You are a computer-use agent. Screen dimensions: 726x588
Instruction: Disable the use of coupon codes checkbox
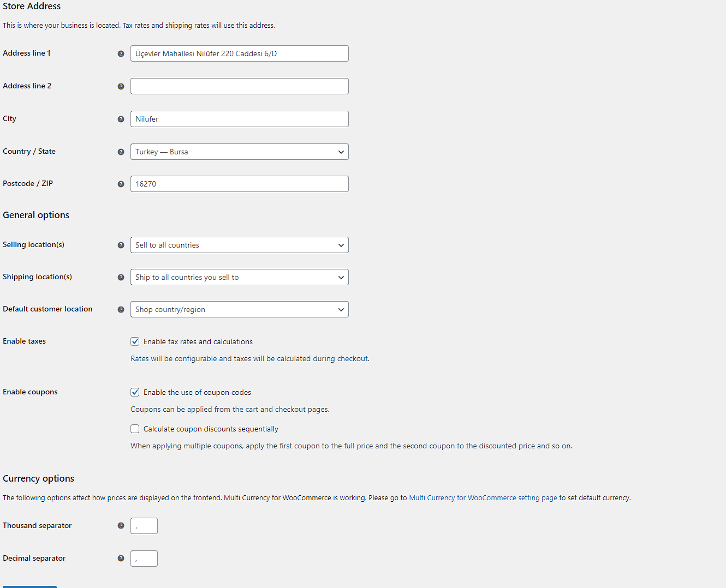click(x=135, y=392)
